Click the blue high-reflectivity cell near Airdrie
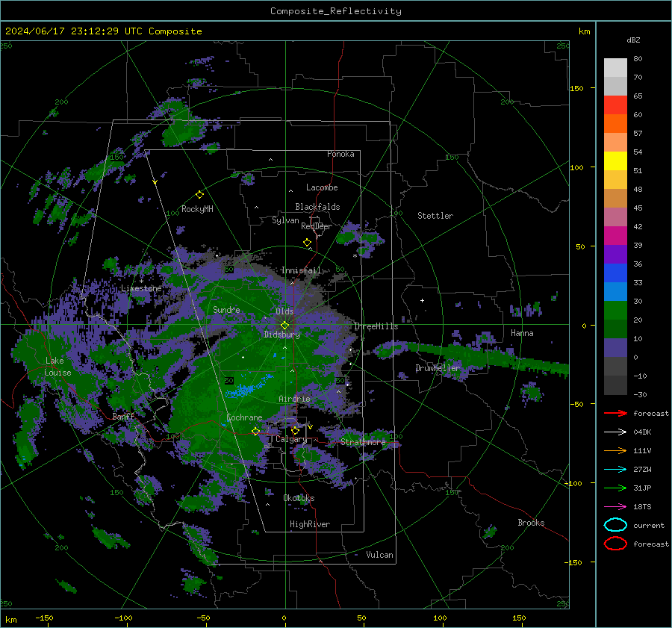This screenshot has height=628, width=672. [249, 387]
